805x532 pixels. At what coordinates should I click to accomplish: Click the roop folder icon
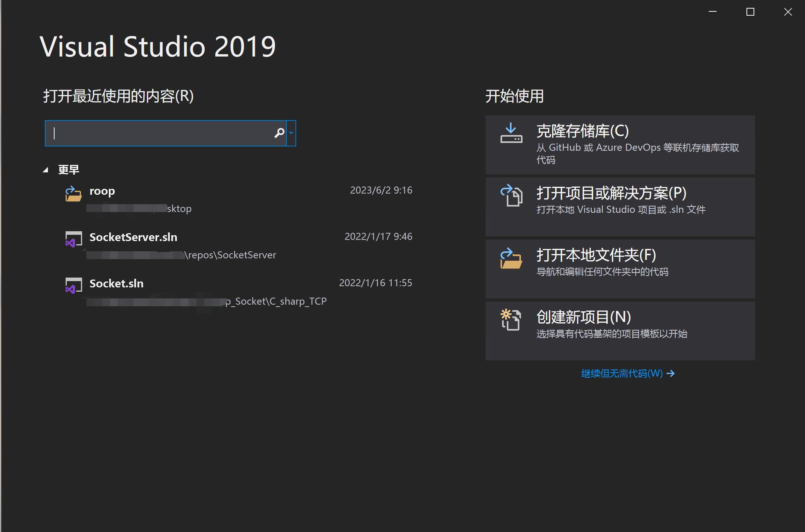tap(73, 194)
